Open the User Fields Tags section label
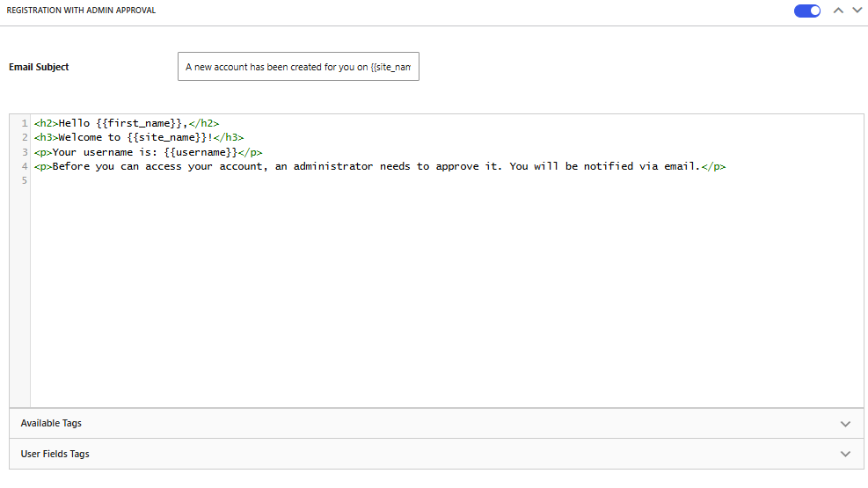Screen dimensions: 868x488 click(55, 454)
